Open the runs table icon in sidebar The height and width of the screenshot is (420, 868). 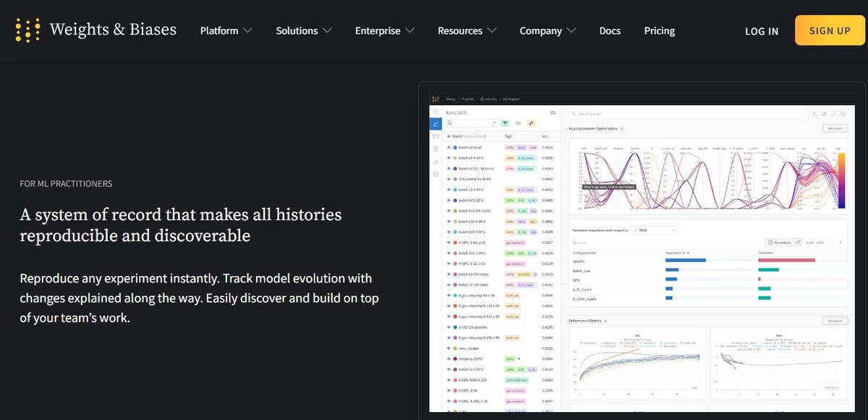pos(435,136)
